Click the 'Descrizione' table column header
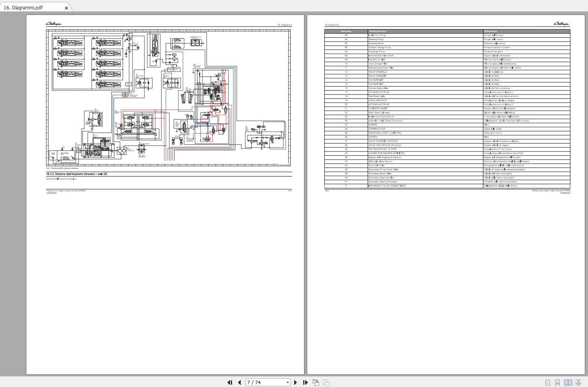 click(x=490, y=31)
